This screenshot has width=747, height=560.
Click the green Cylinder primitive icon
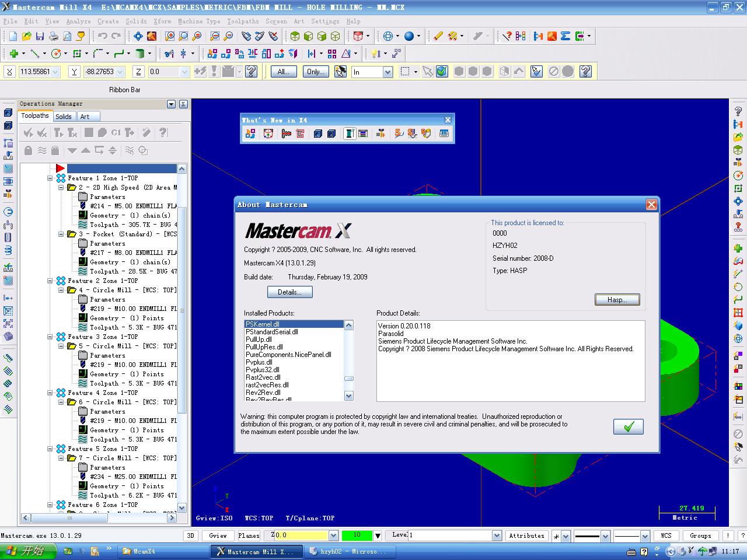140,54
